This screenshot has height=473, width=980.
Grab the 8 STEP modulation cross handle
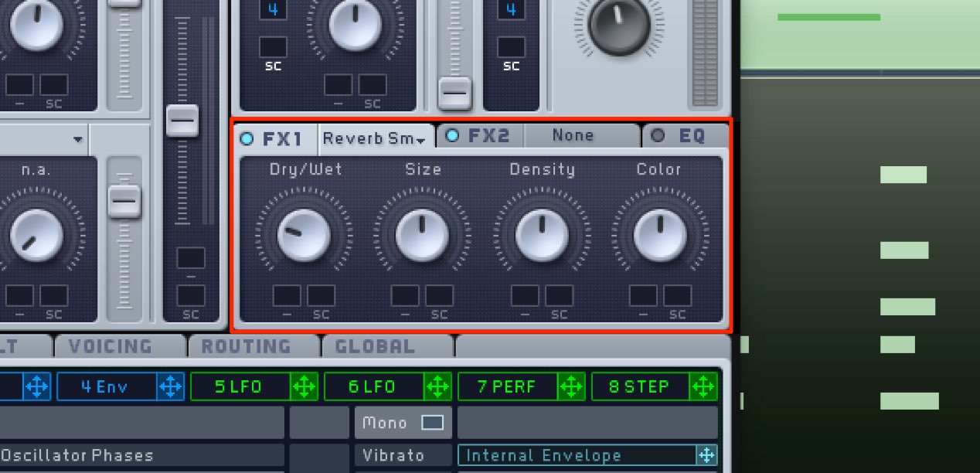point(703,386)
